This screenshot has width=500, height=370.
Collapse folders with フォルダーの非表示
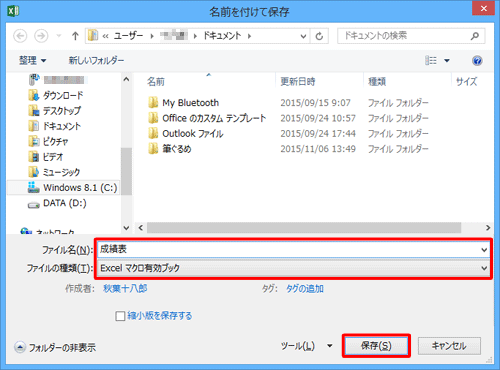tap(55, 347)
